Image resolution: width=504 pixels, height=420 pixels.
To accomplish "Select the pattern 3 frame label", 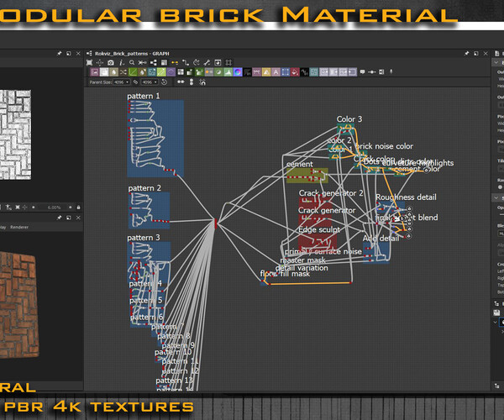I will (x=144, y=238).
